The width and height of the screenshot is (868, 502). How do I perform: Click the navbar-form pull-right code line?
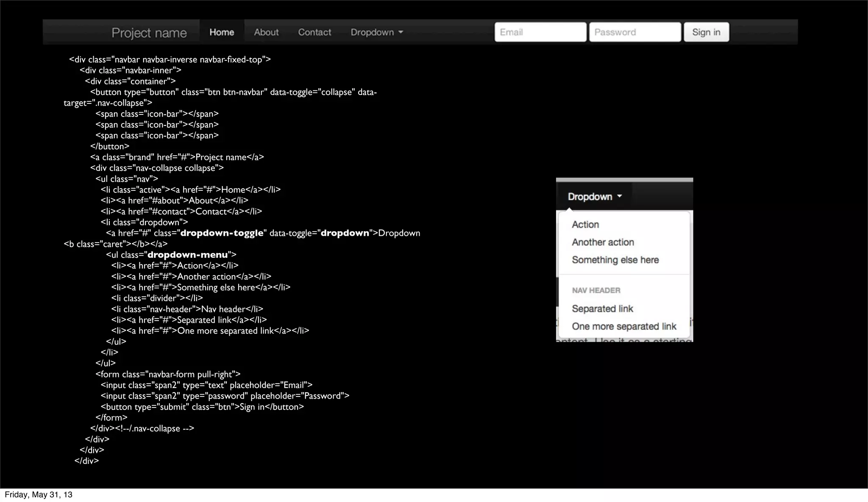168,374
